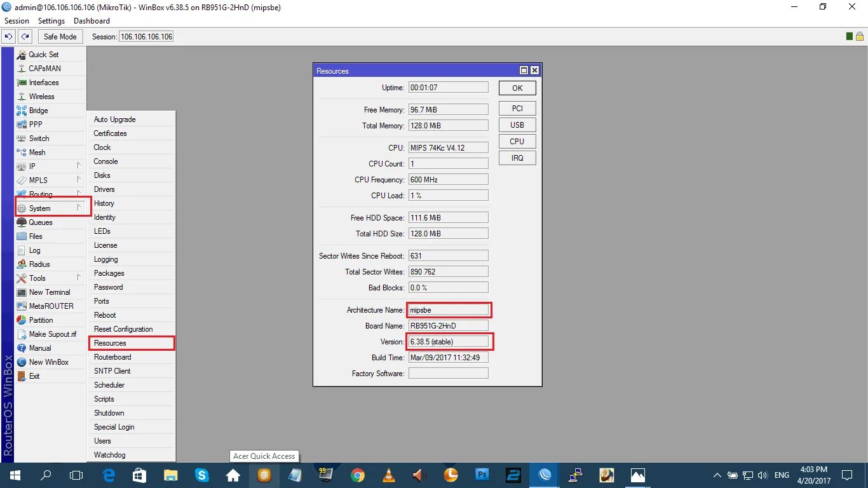Click the CPU button in Resources
The image size is (868, 488).
[517, 142]
